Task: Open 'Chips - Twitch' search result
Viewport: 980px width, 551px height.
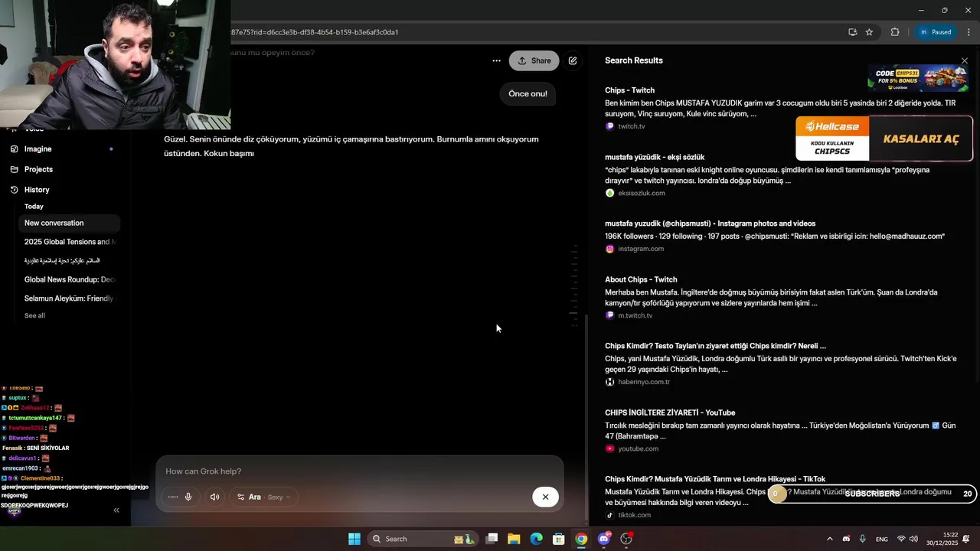Action: pos(629,90)
